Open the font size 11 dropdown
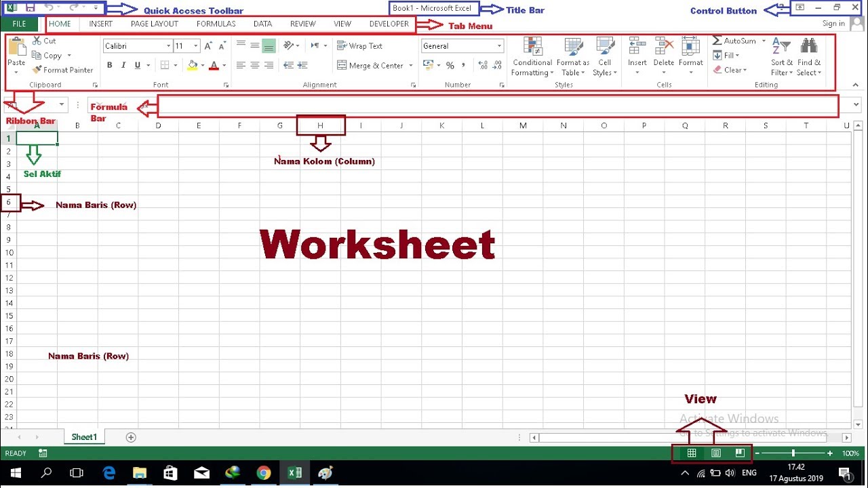Screen dimensions: 868x488 pyautogui.click(x=196, y=46)
